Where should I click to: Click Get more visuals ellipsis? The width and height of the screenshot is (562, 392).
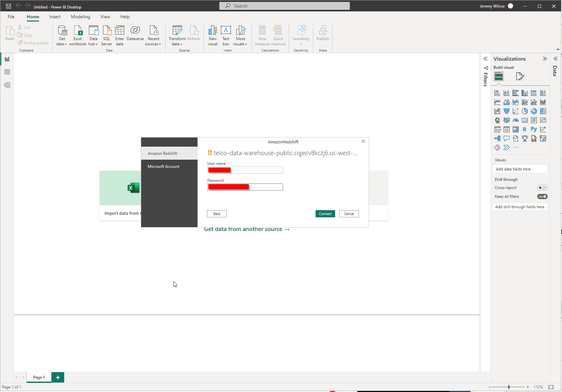516,148
